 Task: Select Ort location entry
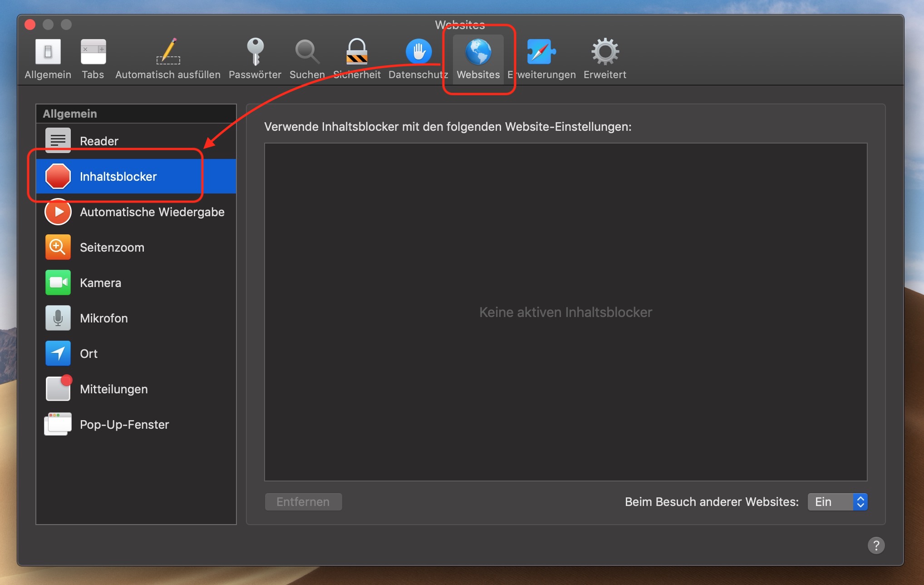tap(136, 354)
